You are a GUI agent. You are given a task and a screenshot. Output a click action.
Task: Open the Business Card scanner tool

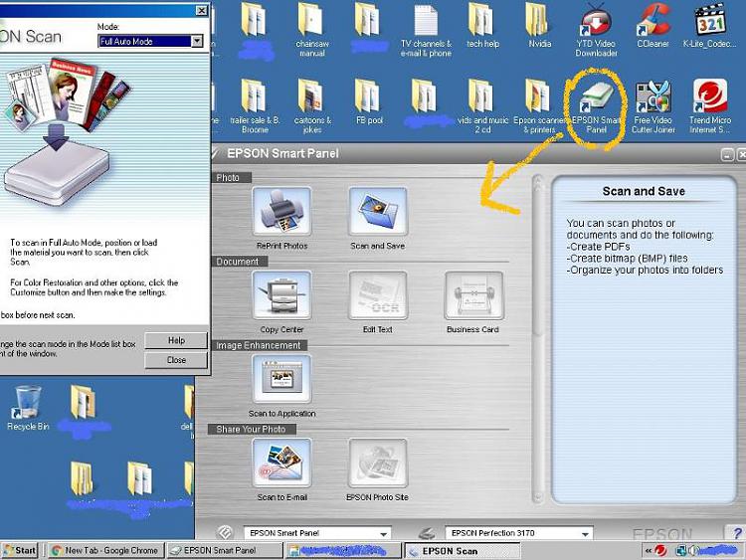pos(473,295)
